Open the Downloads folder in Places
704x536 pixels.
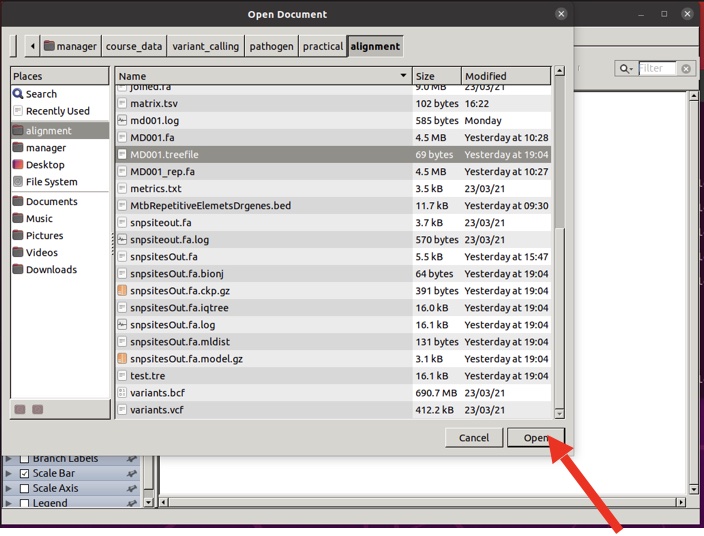pyautogui.click(x=51, y=270)
